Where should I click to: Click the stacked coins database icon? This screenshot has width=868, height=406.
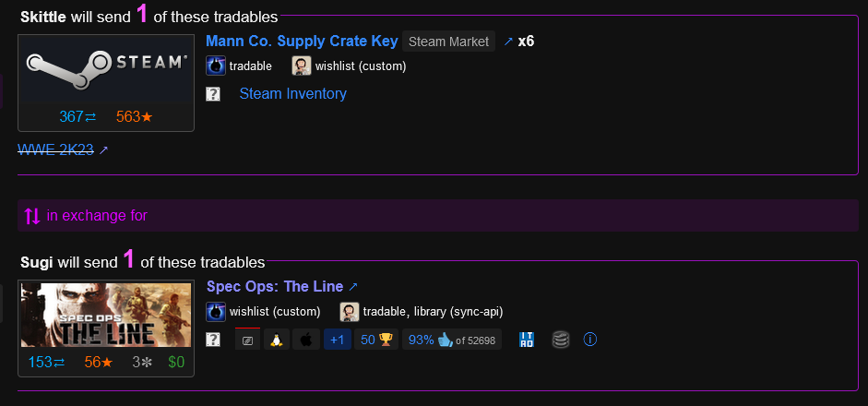click(x=560, y=340)
